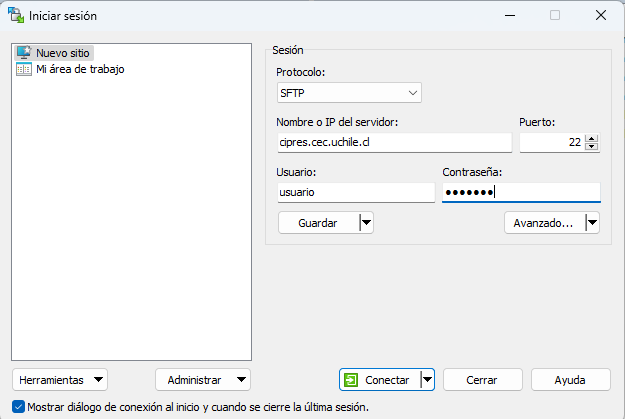Click the green Conectar arrow icon
625x419 pixels.
coord(351,380)
